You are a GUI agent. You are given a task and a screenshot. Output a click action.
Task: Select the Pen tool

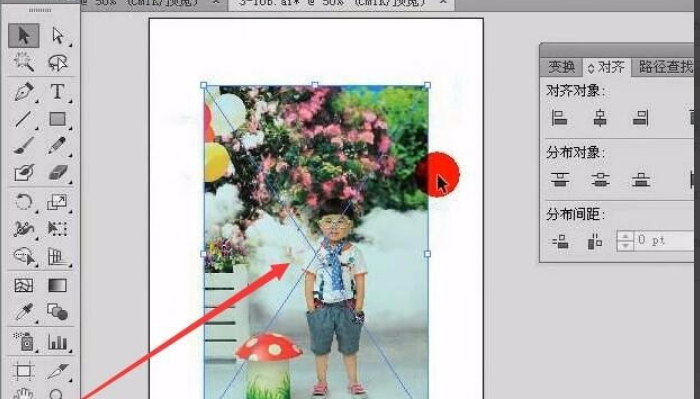tap(24, 91)
